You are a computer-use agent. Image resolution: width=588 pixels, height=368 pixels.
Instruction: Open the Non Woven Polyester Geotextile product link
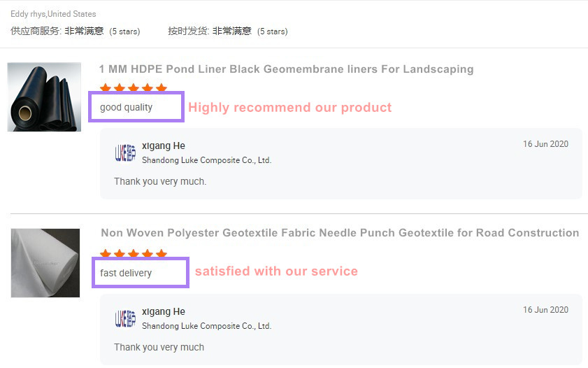340,233
